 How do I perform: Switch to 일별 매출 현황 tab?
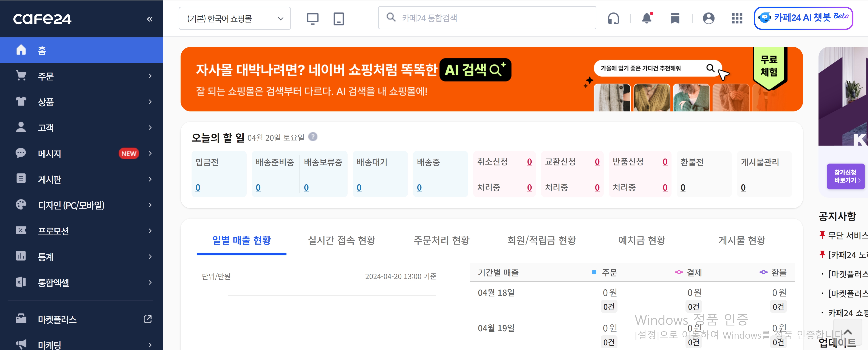coord(241,240)
